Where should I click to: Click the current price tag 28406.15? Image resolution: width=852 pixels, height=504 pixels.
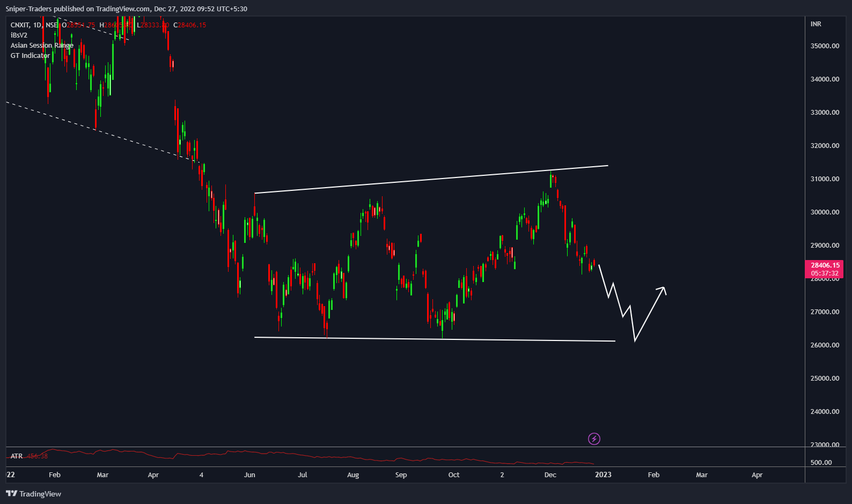825,265
